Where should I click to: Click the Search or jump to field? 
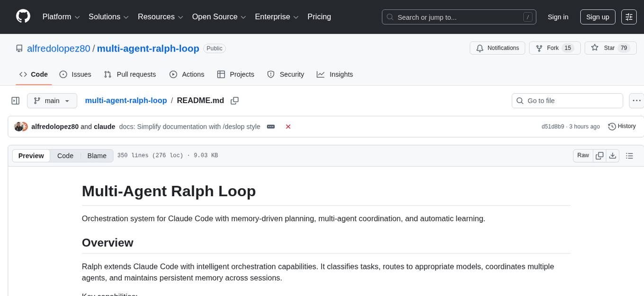click(458, 17)
